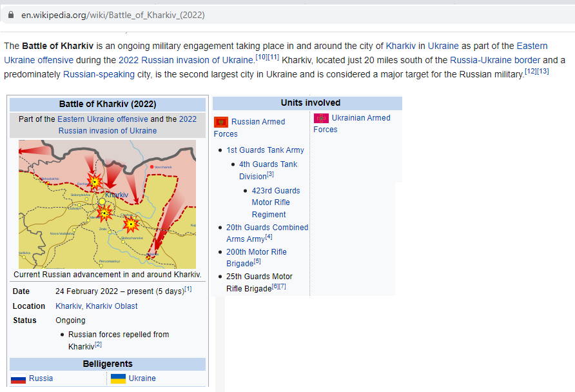Open 1st Guards Tank Army link
This screenshot has width=575, height=392.
265,150
